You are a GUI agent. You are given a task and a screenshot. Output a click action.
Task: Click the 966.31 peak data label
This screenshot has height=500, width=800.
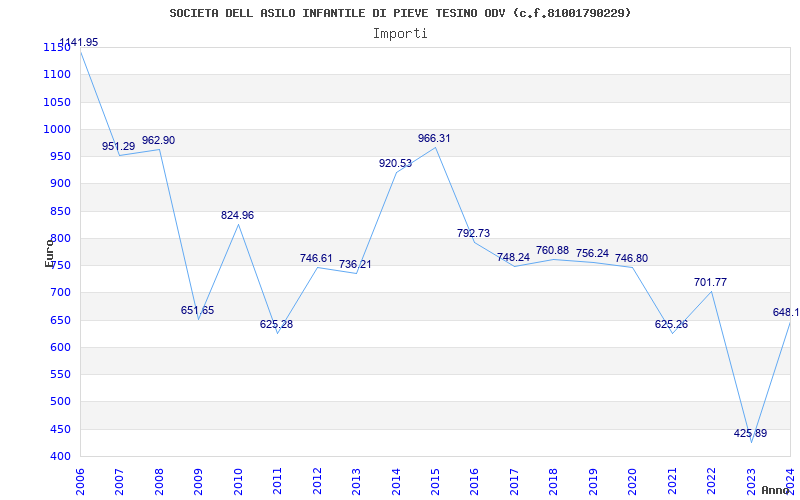tap(434, 138)
